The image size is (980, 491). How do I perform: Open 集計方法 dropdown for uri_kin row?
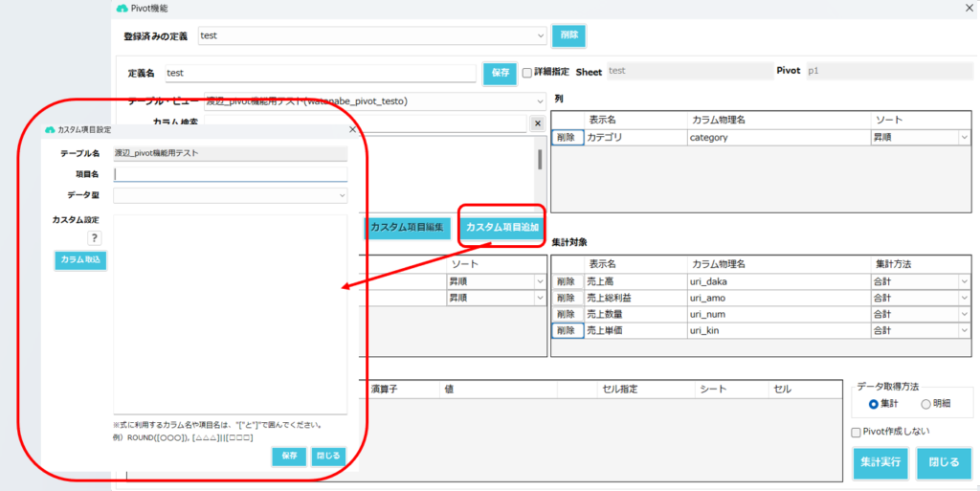click(965, 330)
